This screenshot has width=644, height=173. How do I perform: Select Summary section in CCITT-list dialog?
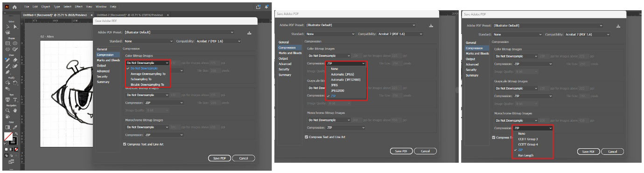(472, 75)
